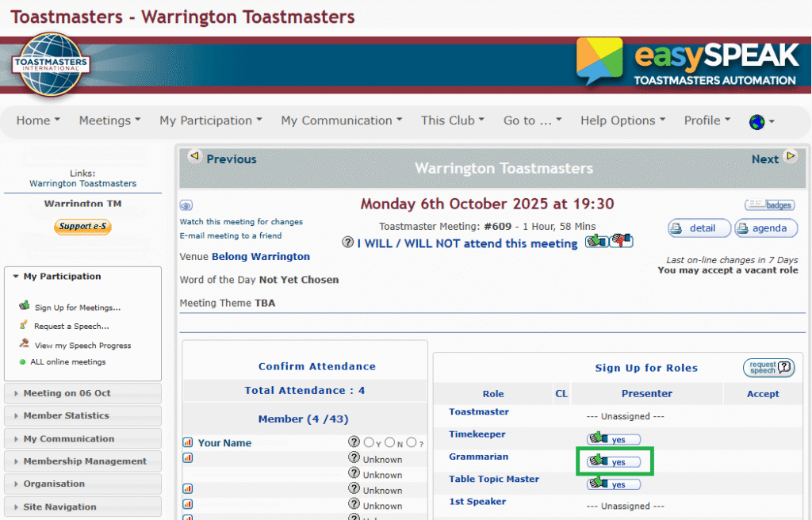812x520 pixels.
Task: Select the N attendance radio button
Action: [x=390, y=442]
